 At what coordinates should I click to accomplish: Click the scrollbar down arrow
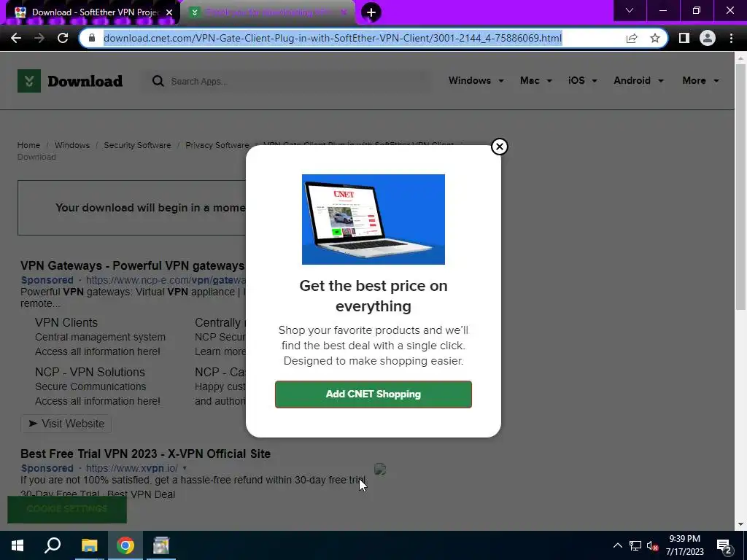pos(740,524)
